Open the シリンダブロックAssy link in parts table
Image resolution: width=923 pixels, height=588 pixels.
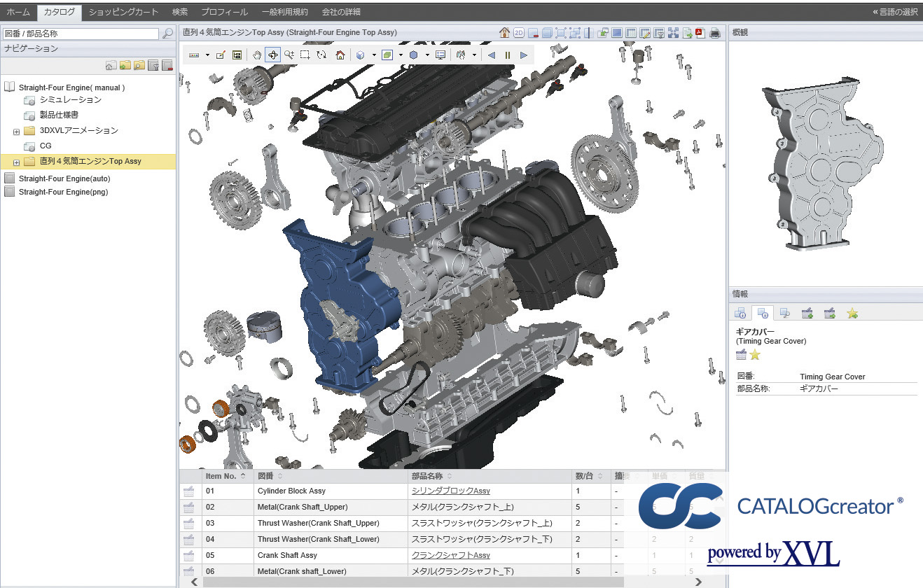[450, 491]
